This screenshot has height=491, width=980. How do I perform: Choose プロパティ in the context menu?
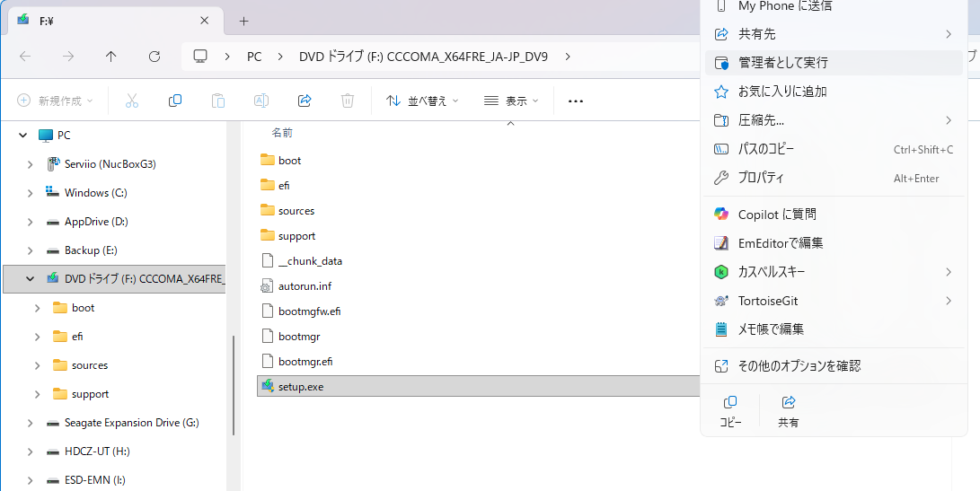761,178
